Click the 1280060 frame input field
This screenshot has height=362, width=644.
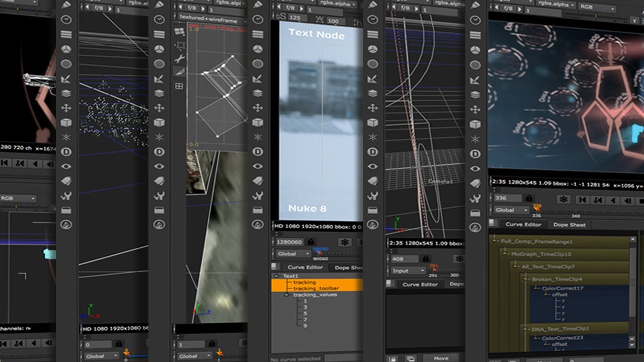[x=290, y=242]
